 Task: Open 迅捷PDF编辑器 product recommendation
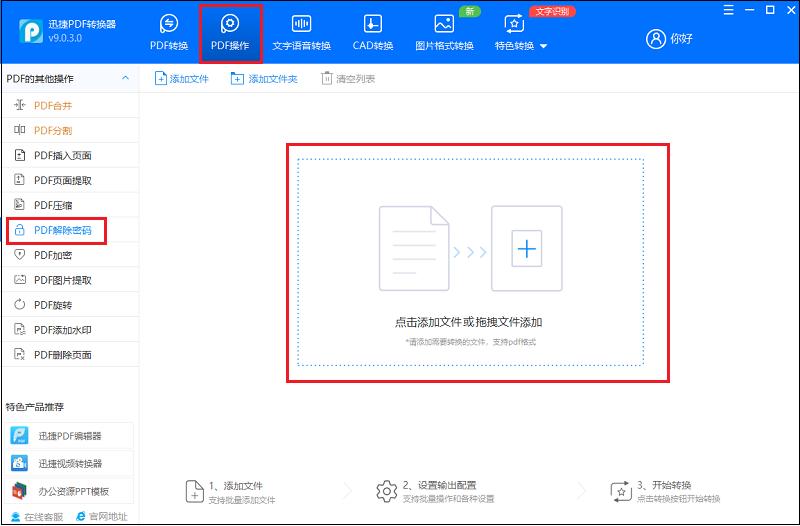[70, 436]
